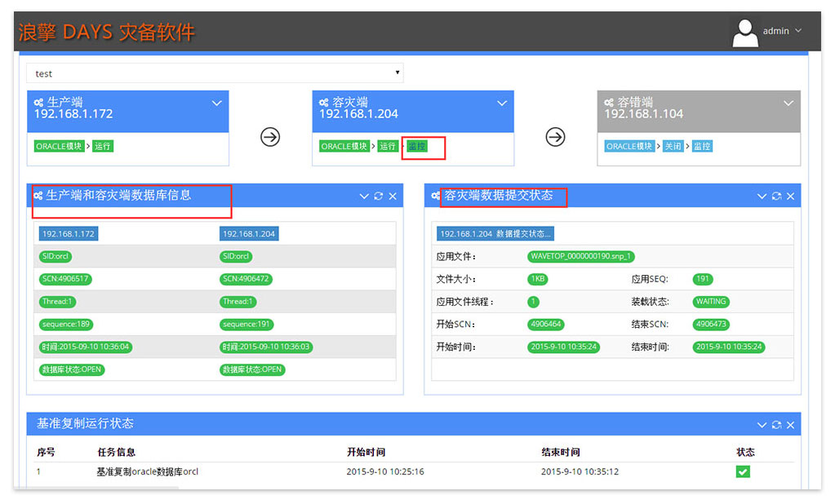Click the green status checkmark for task 1
835x504 pixels.
[743, 471]
